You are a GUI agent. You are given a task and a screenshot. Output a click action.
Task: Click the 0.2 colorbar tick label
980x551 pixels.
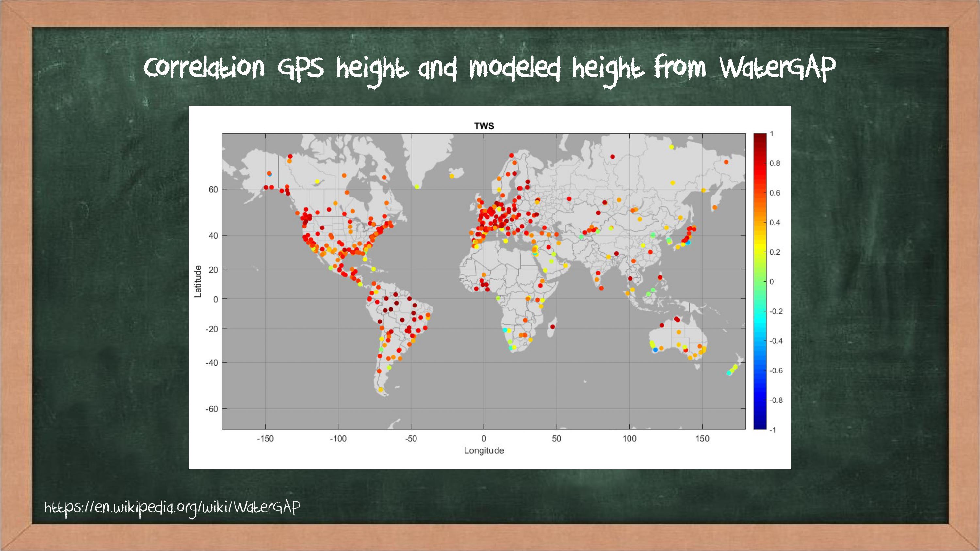coord(775,252)
